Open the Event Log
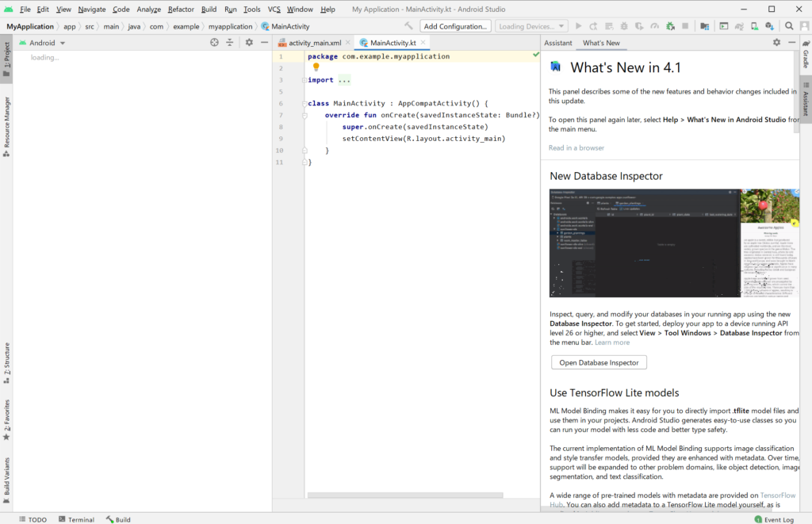 tap(774, 519)
